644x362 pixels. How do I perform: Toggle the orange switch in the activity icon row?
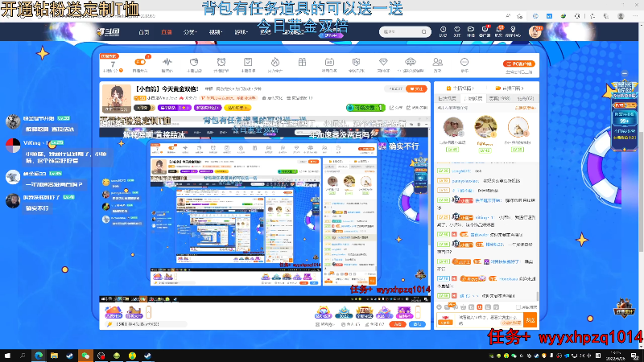click(x=139, y=63)
